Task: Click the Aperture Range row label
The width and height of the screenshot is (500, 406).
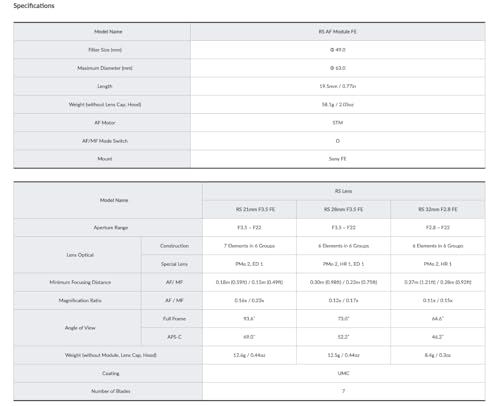Action: coord(111,228)
